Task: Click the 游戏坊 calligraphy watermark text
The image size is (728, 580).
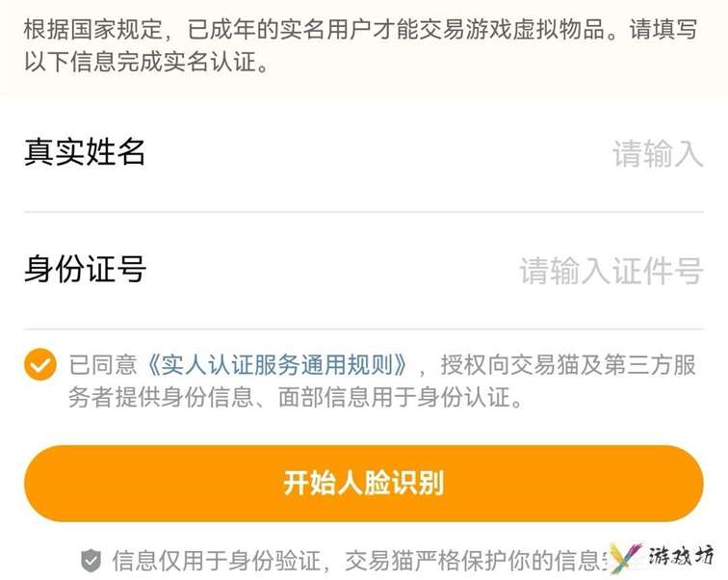Action: click(681, 556)
